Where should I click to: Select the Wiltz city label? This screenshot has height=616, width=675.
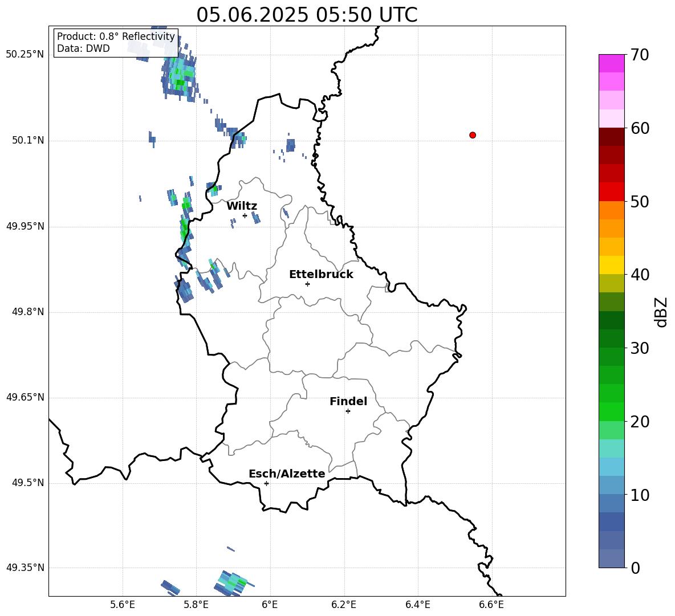pyautogui.click(x=242, y=206)
